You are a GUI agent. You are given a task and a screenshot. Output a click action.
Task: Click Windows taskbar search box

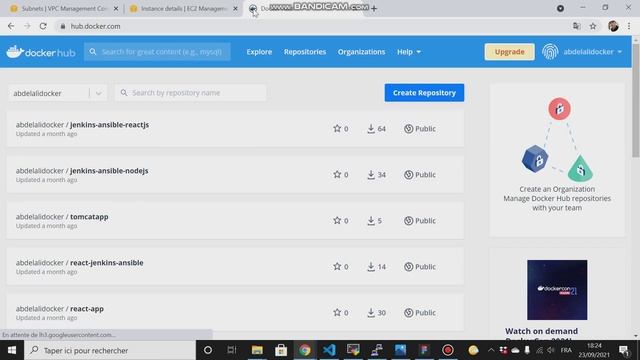(110, 350)
